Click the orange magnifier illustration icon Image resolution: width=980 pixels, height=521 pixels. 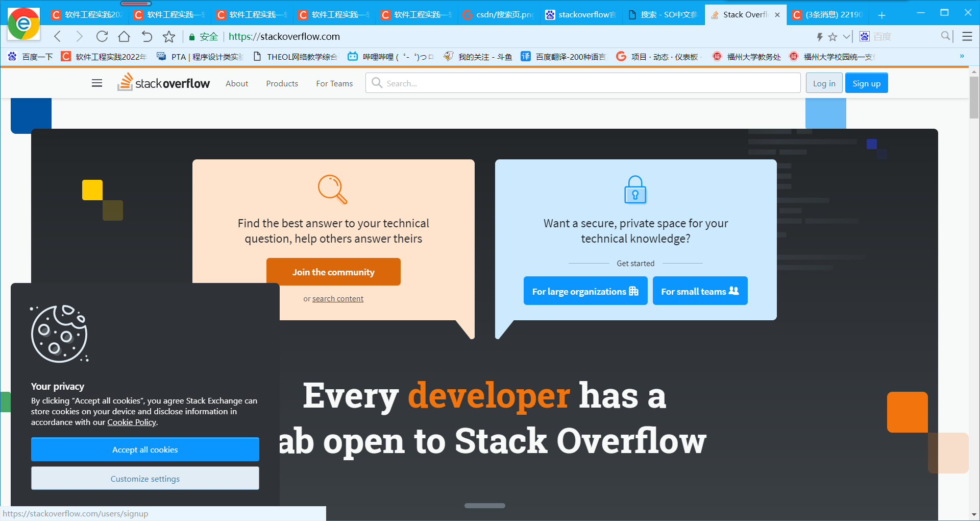333,190
